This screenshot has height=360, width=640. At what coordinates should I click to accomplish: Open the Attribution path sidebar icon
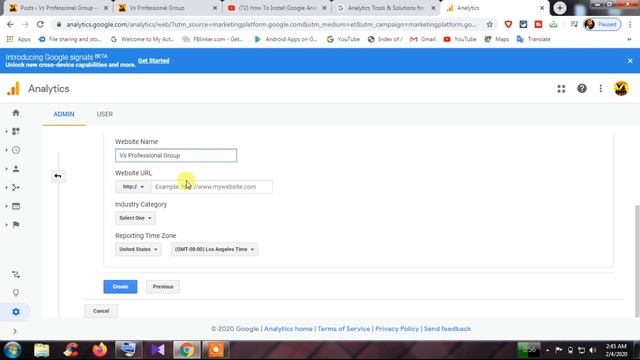coord(16,274)
